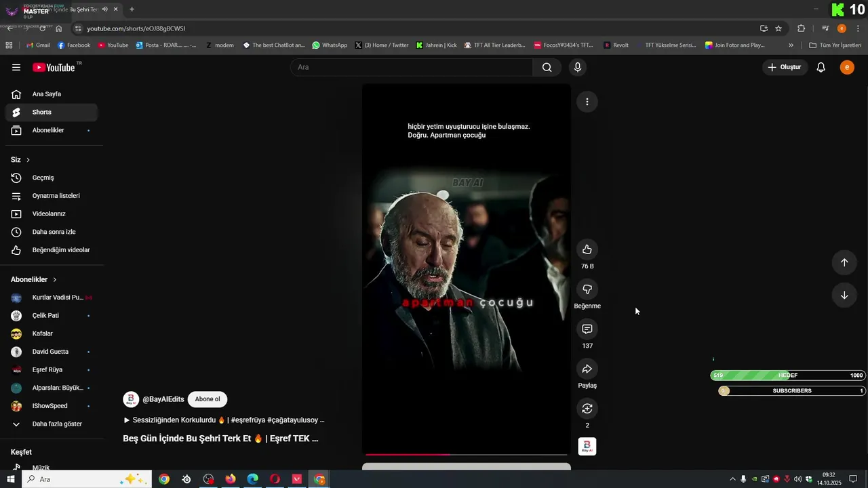Open Eşref Rüya channel
This screenshot has width=868, height=488.
(x=52, y=370)
